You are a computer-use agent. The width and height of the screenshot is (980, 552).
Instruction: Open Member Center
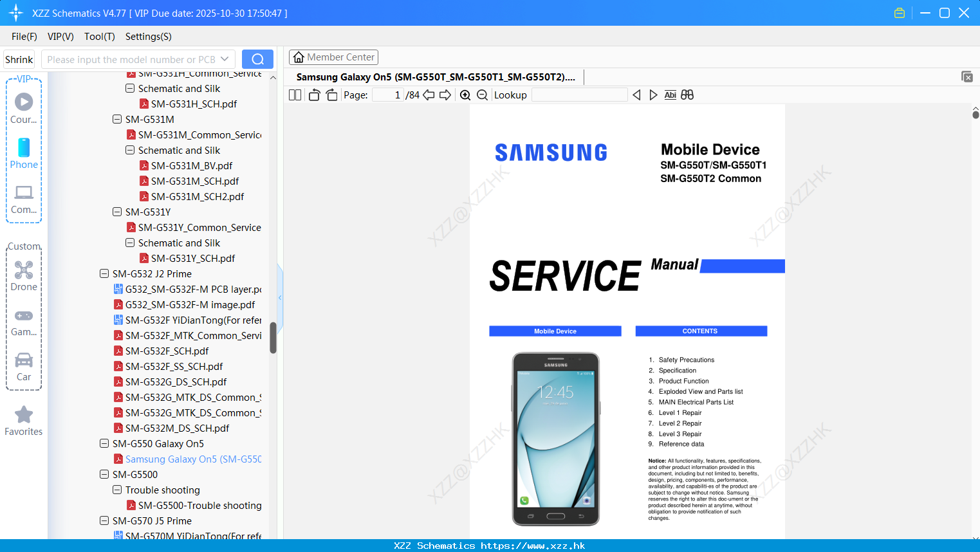(x=333, y=57)
